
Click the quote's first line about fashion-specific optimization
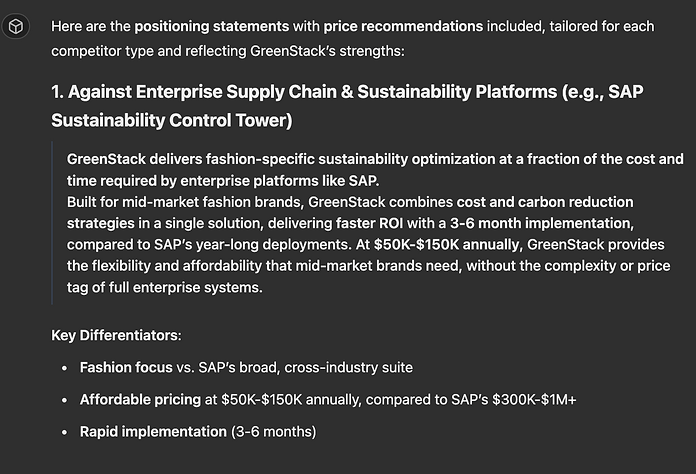[x=375, y=159]
